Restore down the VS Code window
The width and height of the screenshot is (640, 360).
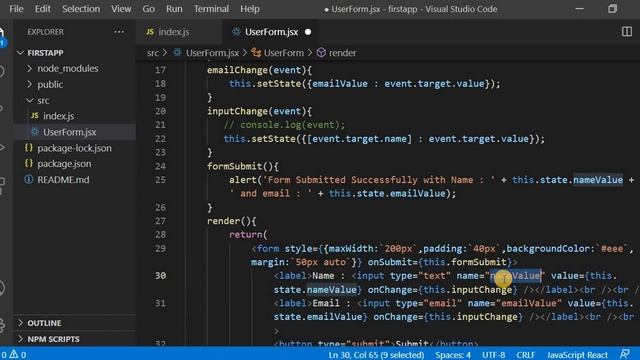pyautogui.click(x=612, y=9)
